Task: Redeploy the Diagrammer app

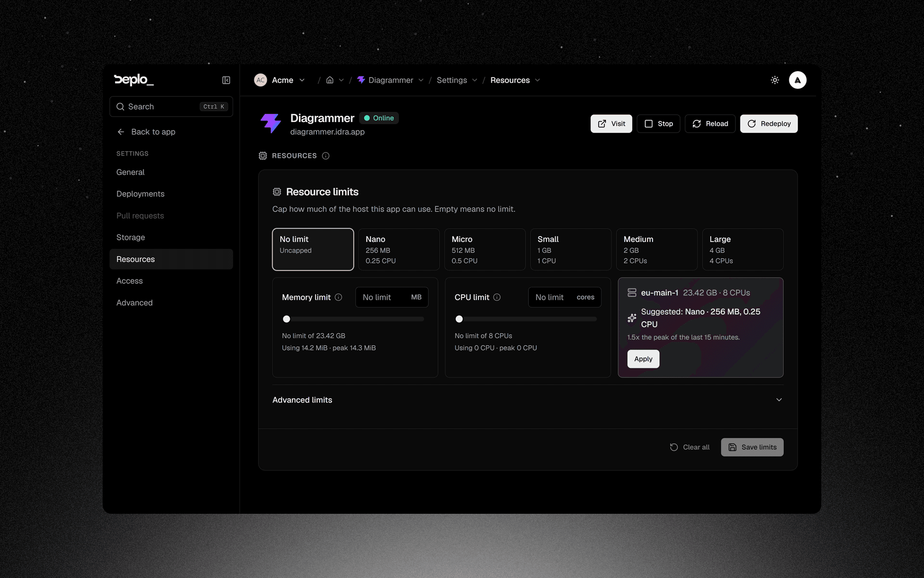Action: click(769, 124)
